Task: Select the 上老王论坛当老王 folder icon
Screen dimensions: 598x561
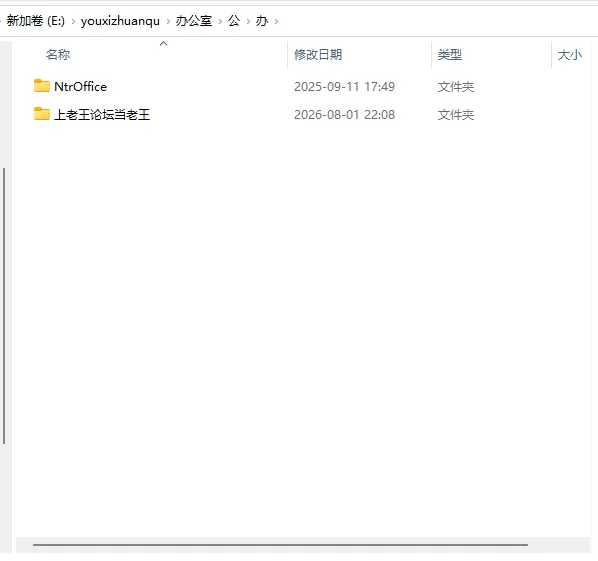Action: 42,114
